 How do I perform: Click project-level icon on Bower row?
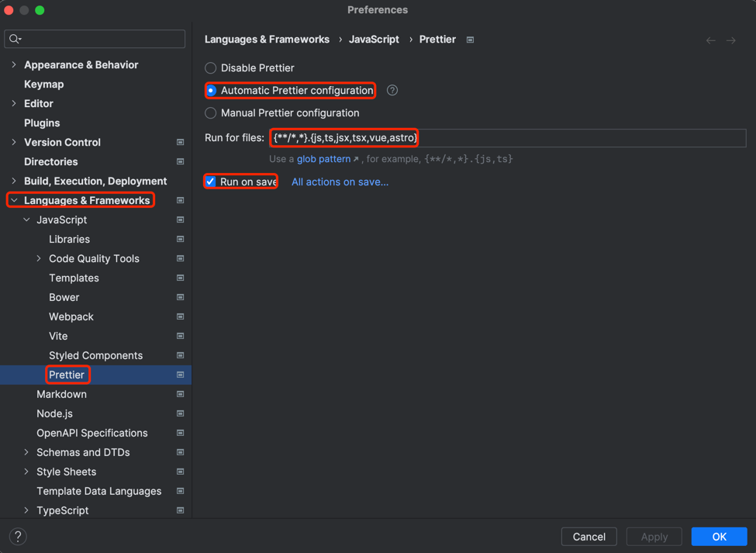pyautogui.click(x=181, y=297)
